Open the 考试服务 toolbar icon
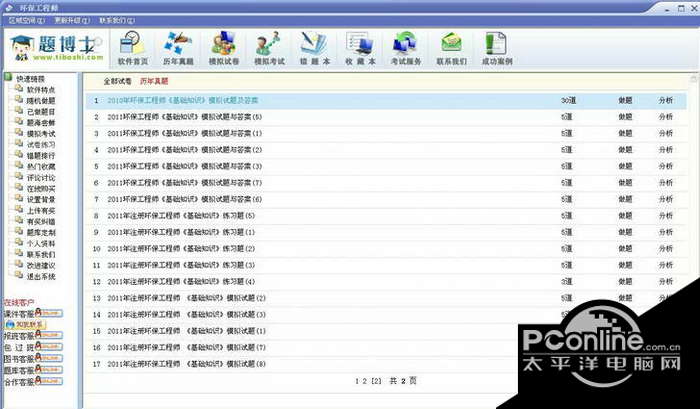This screenshot has width=700, height=409. [406, 48]
